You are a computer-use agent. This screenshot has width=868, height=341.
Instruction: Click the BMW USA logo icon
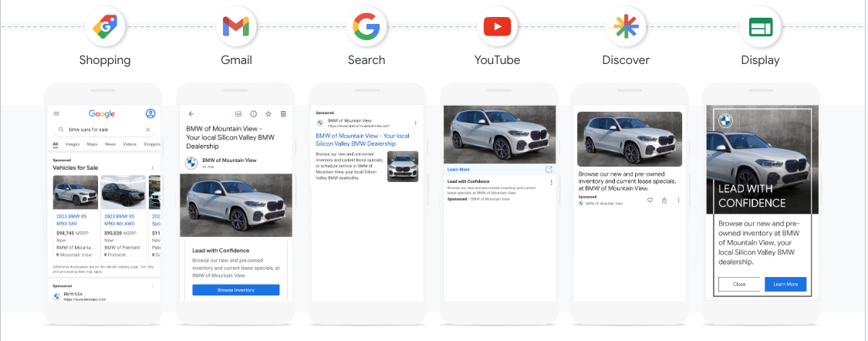point(56,296)
